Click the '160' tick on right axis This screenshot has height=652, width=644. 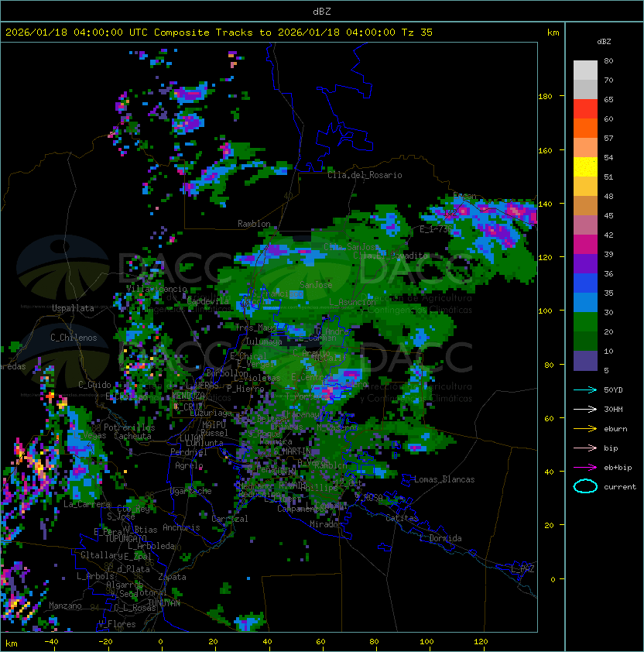click(x=545, y=150)
